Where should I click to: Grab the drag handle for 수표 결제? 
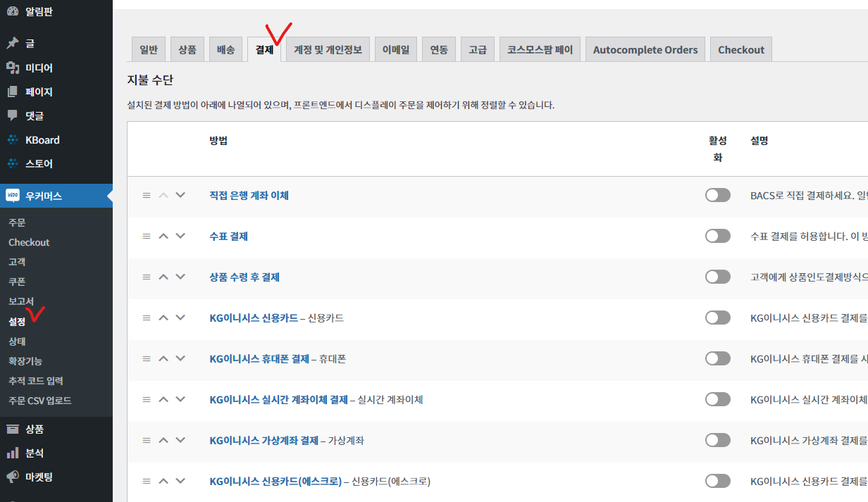click(x=147, y=236)
